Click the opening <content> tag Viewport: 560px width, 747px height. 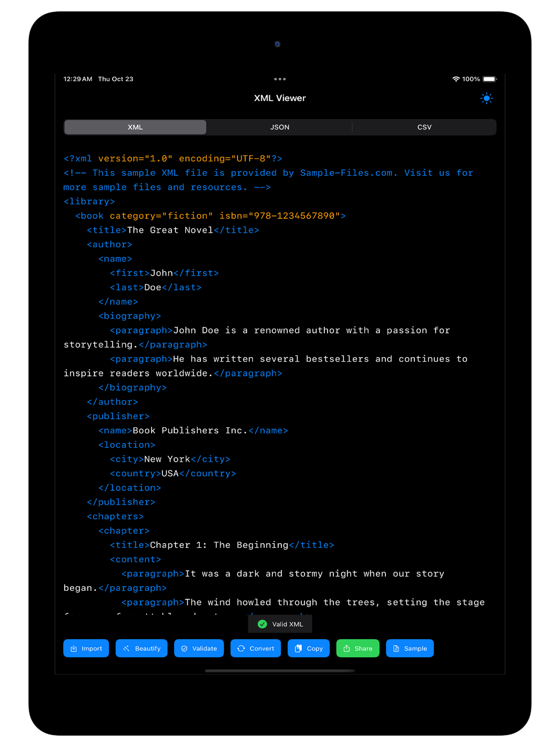pyautogui.click(x=135, y=560)
